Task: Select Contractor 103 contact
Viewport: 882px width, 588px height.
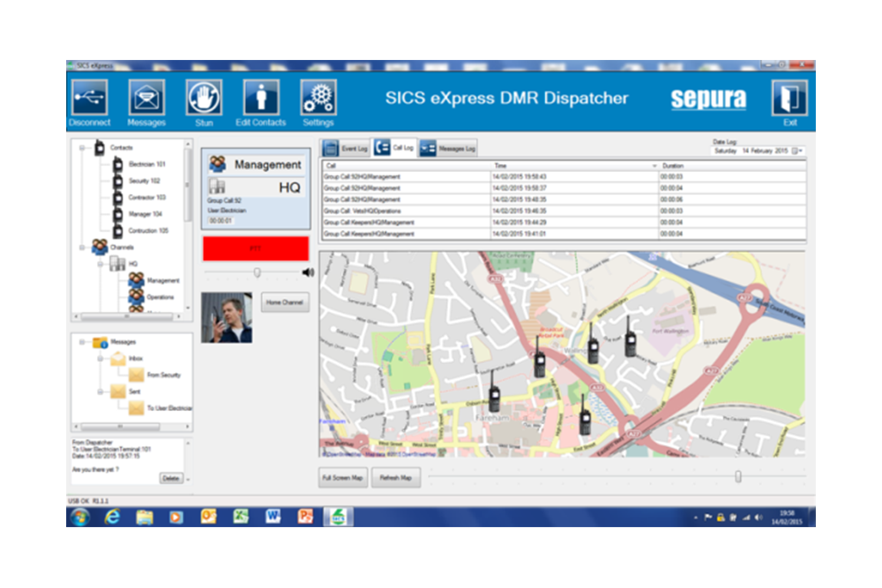Action: (146, 197)
